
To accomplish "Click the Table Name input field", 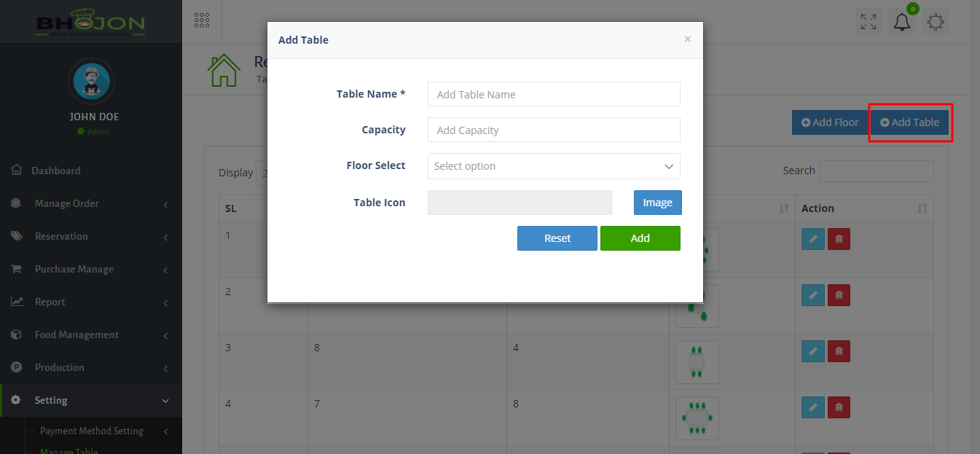I will pos(554,94).
